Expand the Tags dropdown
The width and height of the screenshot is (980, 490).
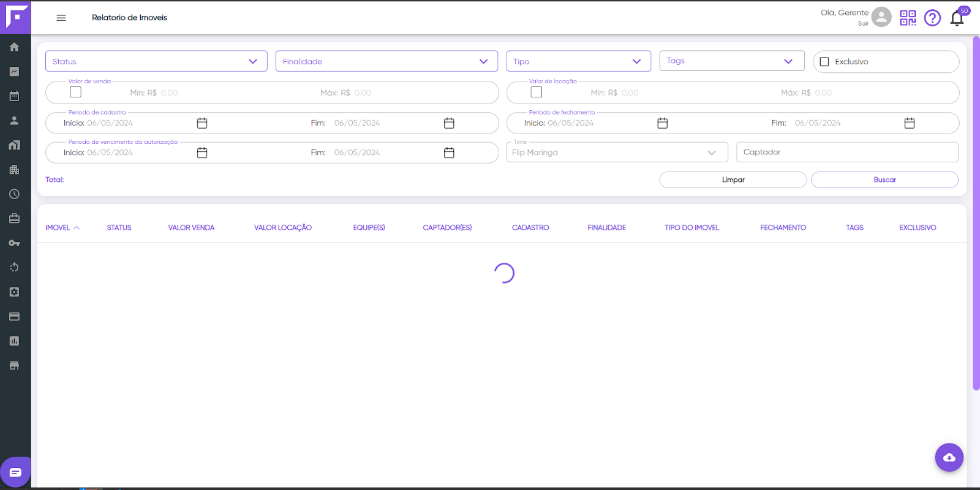coord(732,61)
